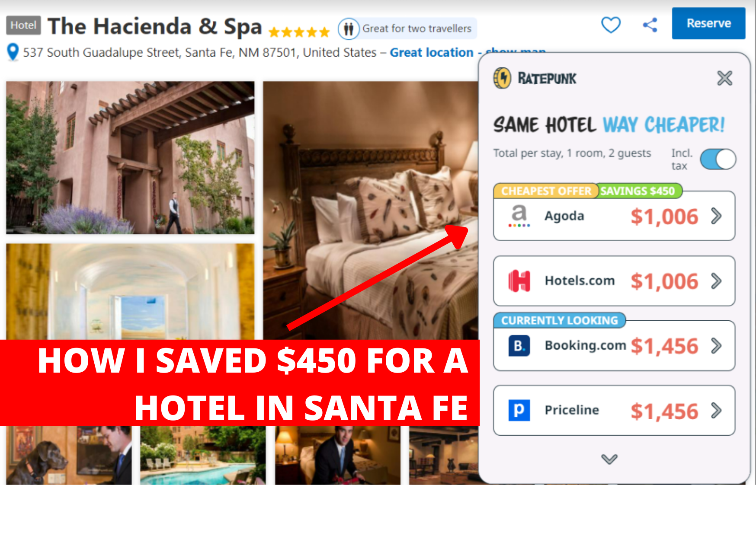Click the RatePunk coin logo
The height and width of the screenshot is (536, 756).
502,78
